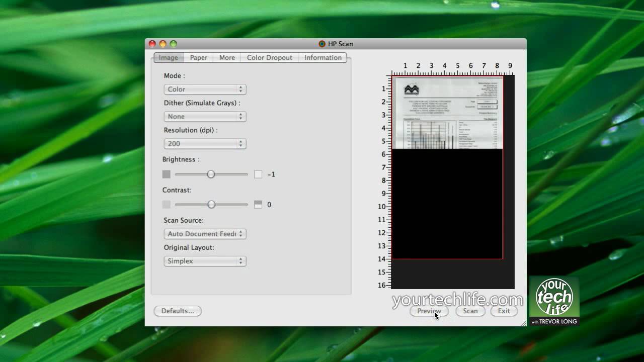This screenshot has width=644, height=362.
Task: Click the Brightness slider knob
Action: point(211,174)
